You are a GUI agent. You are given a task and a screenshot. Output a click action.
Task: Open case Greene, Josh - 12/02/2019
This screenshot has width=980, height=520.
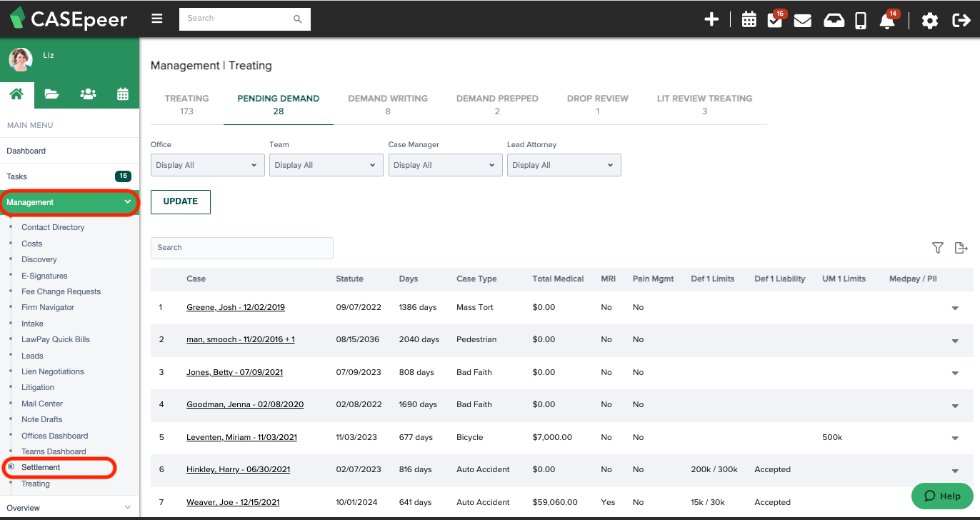pos(236,307)
